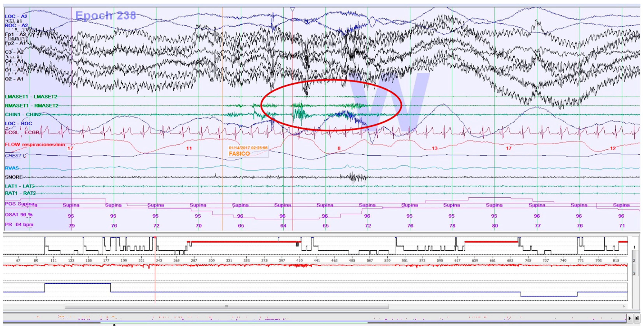
Task: Select the SNORE channel label
Action: 14,177
